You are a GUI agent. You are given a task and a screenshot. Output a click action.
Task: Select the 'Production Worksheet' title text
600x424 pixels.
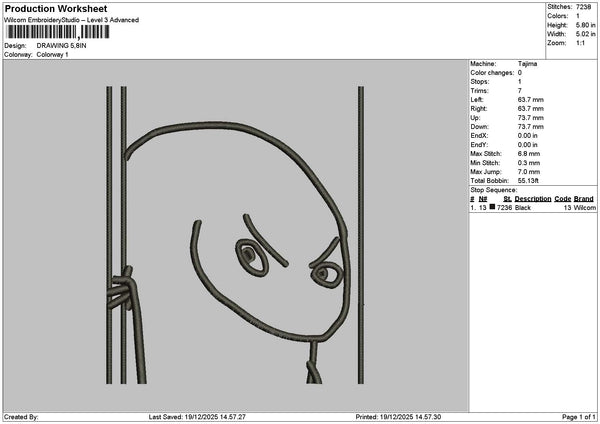tap(56, 8)
